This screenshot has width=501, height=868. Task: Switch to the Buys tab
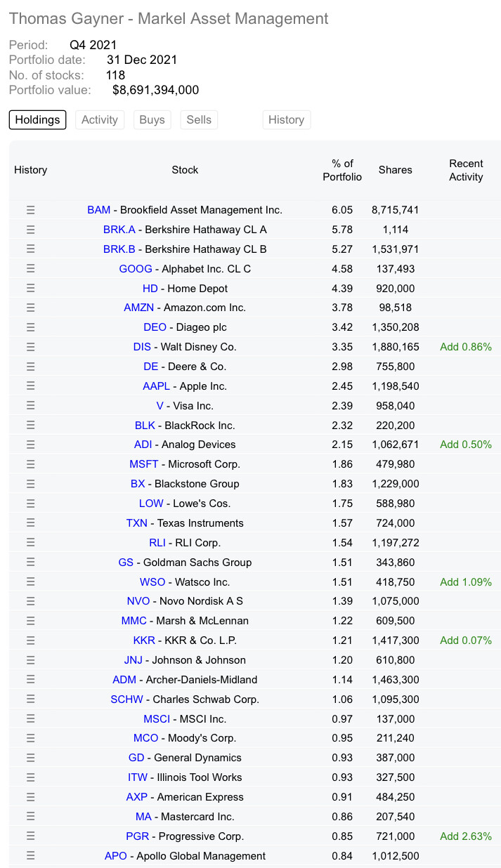click(x=152, y=119)
